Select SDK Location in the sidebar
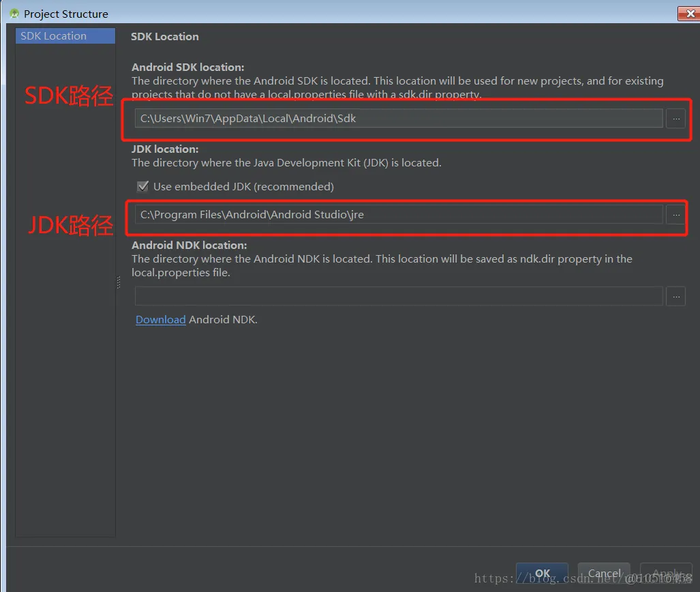The width and height of the screenshot is (700, 592). tap(65, 35)
